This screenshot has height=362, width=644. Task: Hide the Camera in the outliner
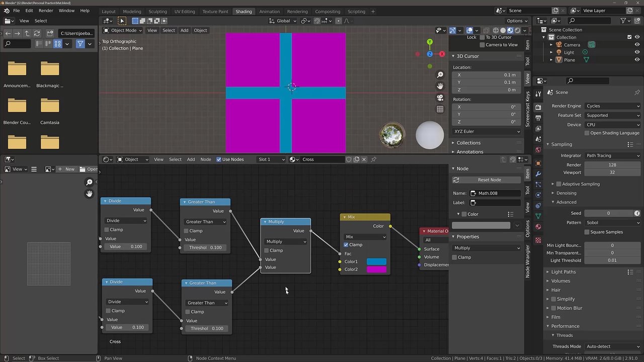[637, 45]
